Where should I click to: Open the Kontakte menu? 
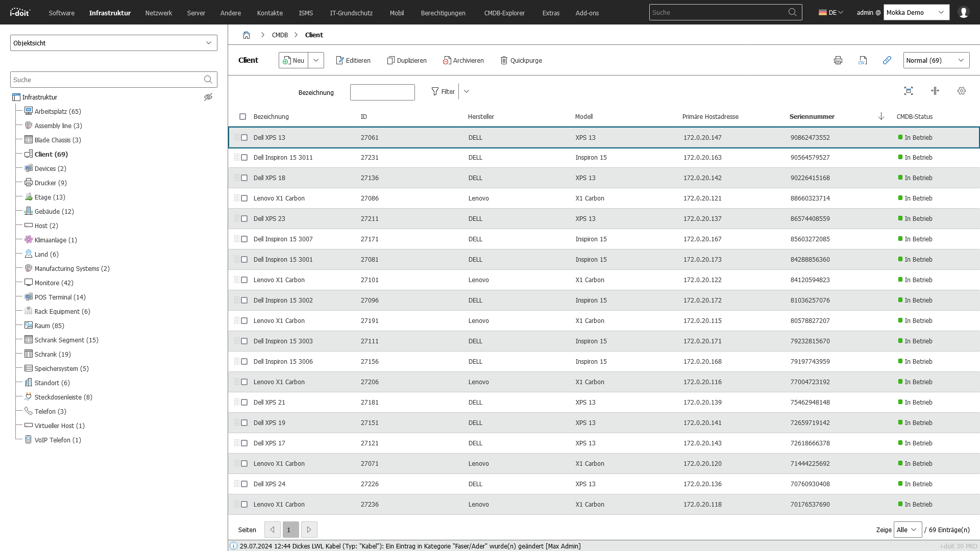[x=270, y=13]
